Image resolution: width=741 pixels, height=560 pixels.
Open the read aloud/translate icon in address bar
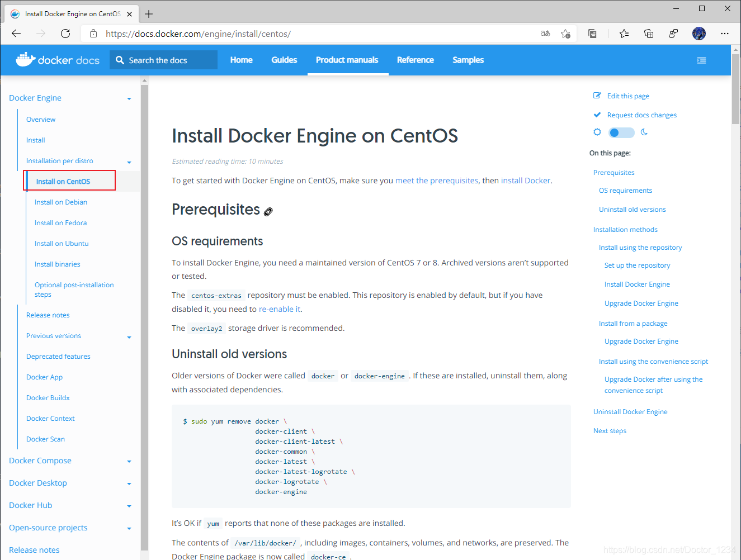click(545, 34)
